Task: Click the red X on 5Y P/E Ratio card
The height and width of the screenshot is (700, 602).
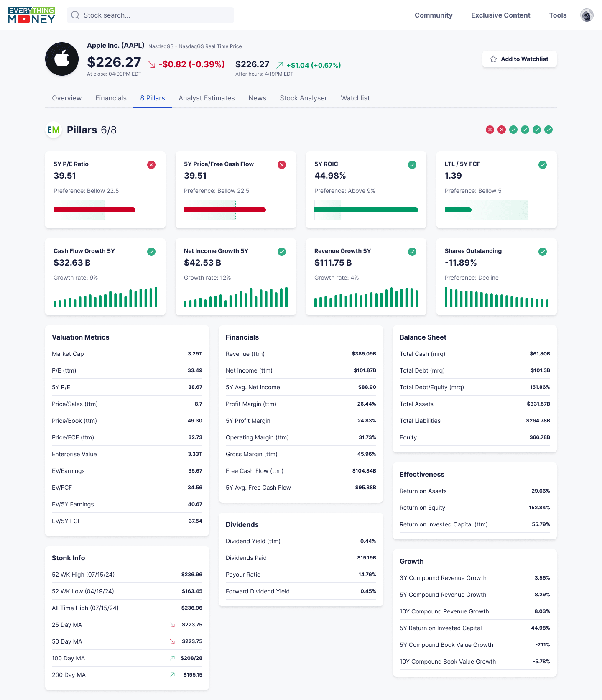Action: point(151,165)
